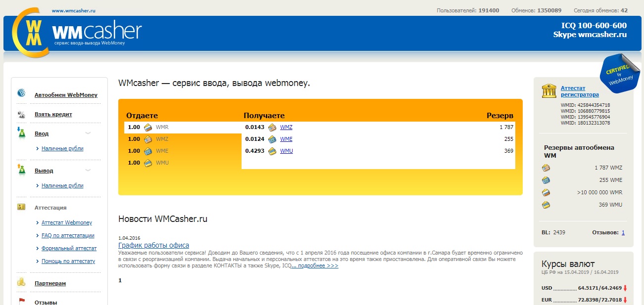
Task: Click the WME reserve wallet icon in sidebar
Action: pyautogui.click(x=546, y=180)
